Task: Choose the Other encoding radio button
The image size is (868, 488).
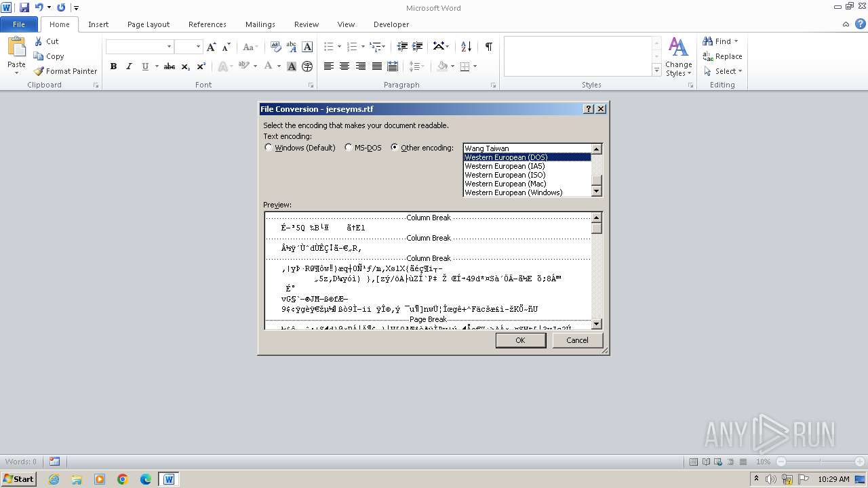Action: [x=395, y=148]
